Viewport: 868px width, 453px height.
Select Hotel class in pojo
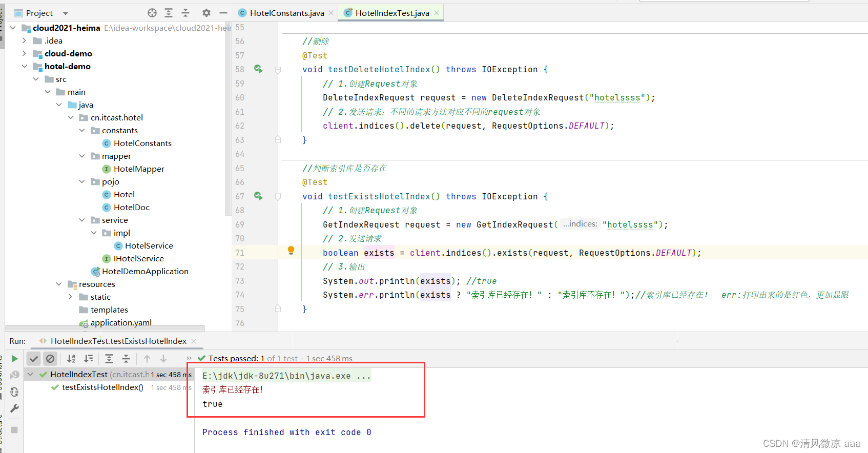tap(124, 194)
